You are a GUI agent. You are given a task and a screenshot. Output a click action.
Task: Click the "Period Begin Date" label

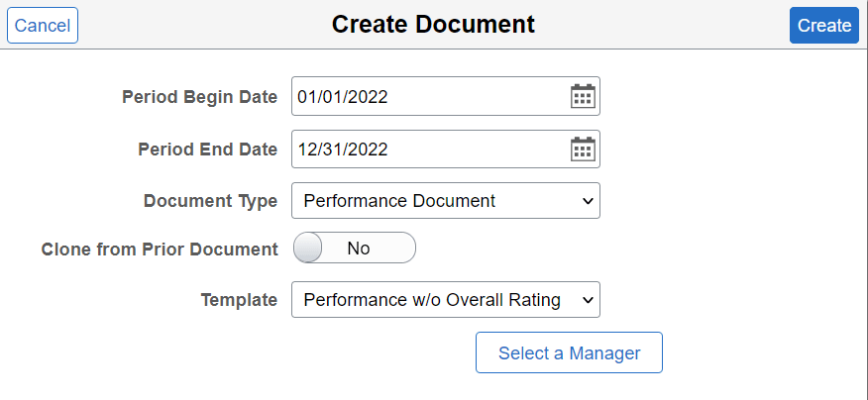[199, 97]
